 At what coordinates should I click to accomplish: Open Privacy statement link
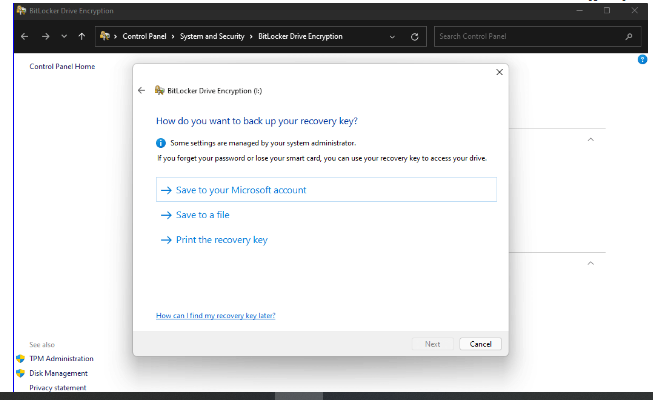click(x=57, y=388)
